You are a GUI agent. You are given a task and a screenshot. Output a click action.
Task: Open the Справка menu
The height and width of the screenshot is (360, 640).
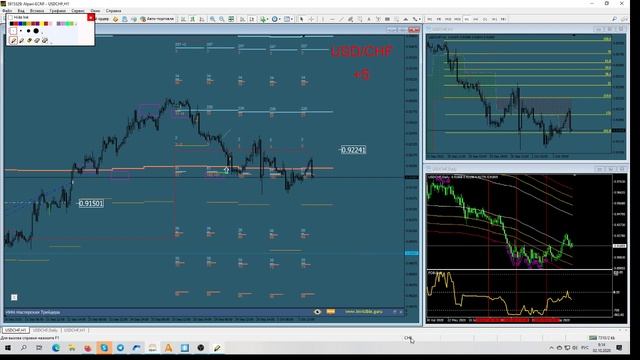[113, 11]
